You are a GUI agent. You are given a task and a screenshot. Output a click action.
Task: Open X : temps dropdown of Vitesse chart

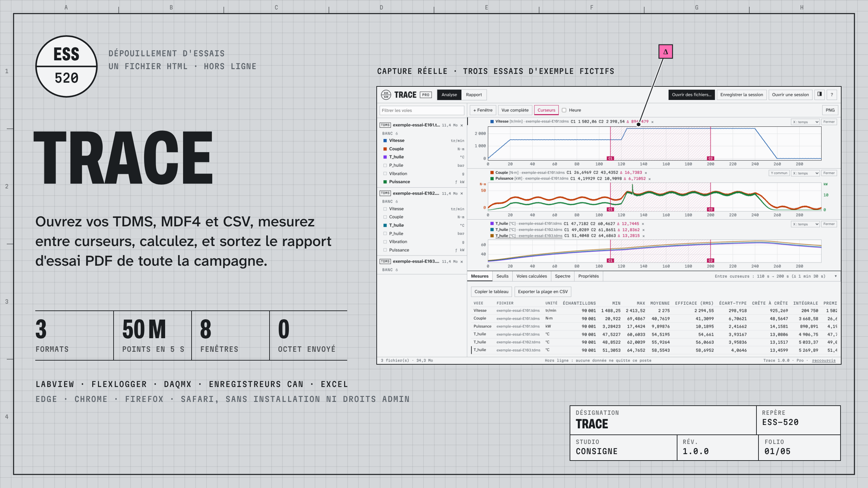[805, 122]
